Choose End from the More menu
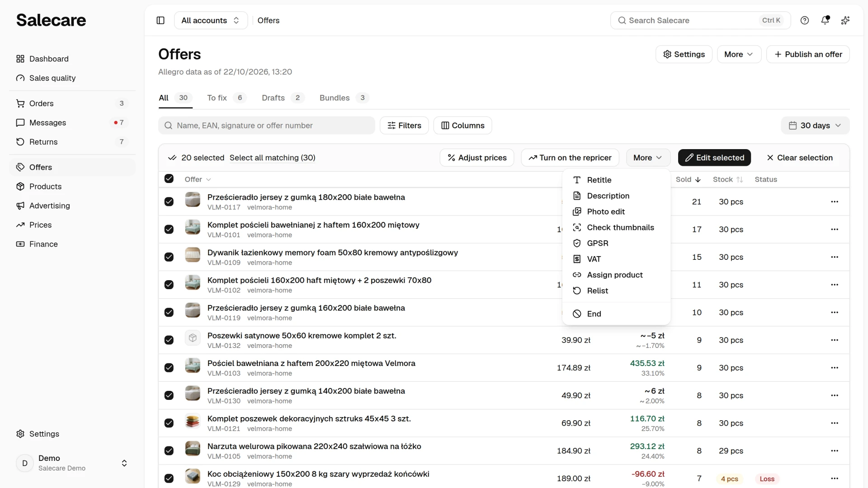 (616, 314)
